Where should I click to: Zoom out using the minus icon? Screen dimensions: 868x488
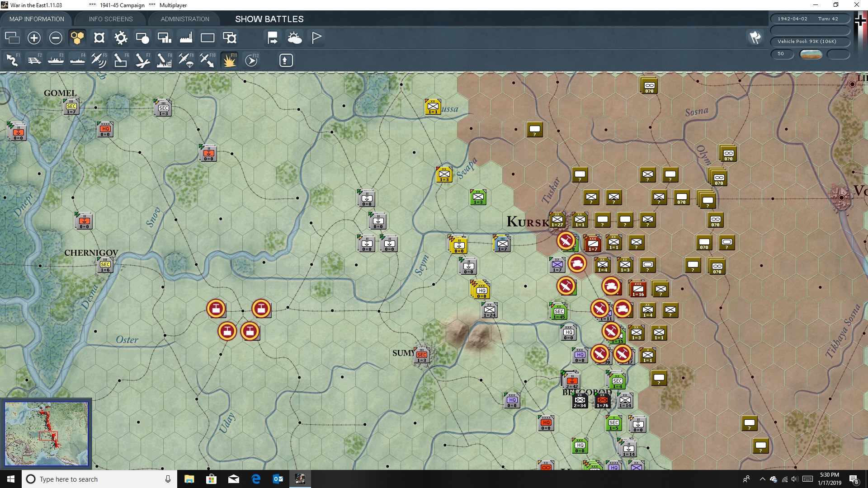coord(56,38)
